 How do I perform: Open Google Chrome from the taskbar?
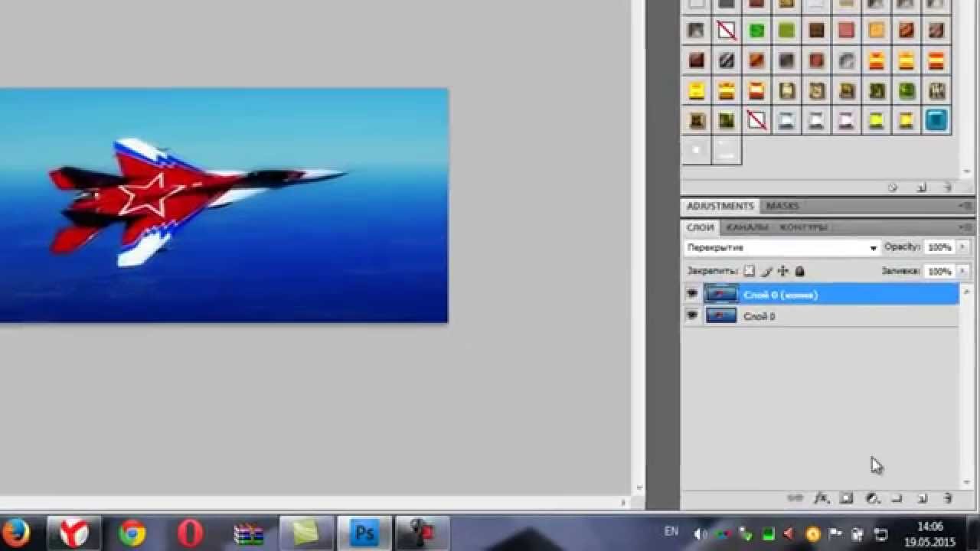(132, 533)
